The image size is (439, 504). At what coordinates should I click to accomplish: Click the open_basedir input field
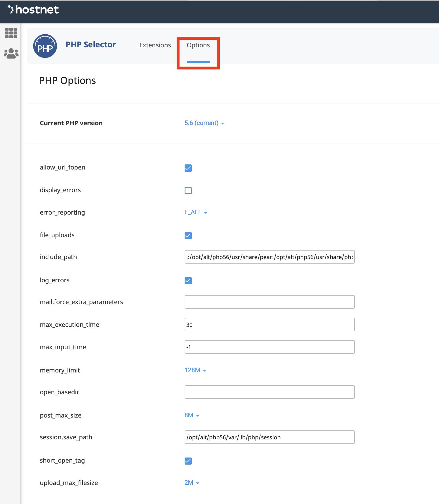269,392
